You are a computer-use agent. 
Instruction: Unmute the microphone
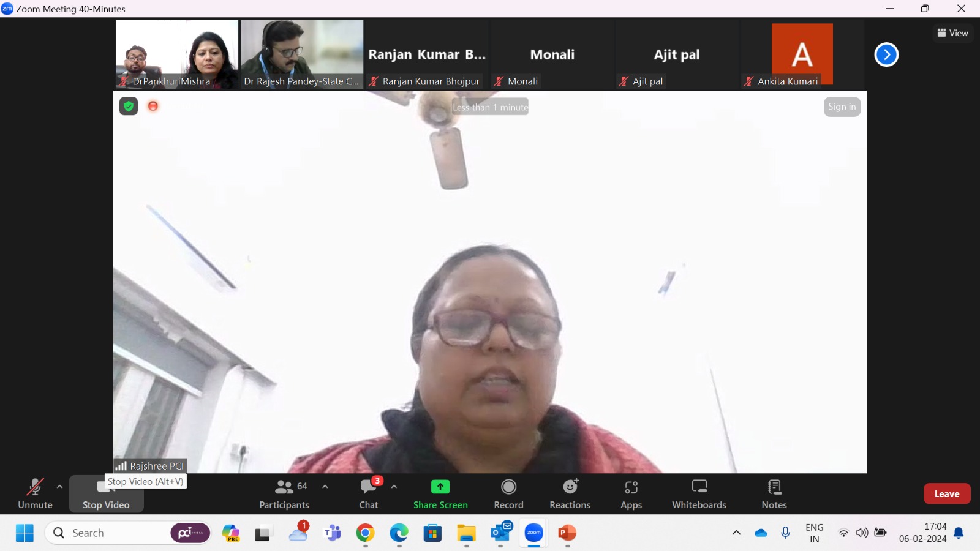pyautogui.click(x=35, y=494)
